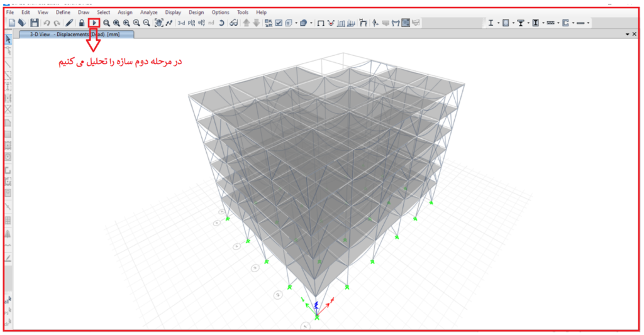Open the Define menu
The width and height of the screenshot is (644, 335).
point(63,13)
